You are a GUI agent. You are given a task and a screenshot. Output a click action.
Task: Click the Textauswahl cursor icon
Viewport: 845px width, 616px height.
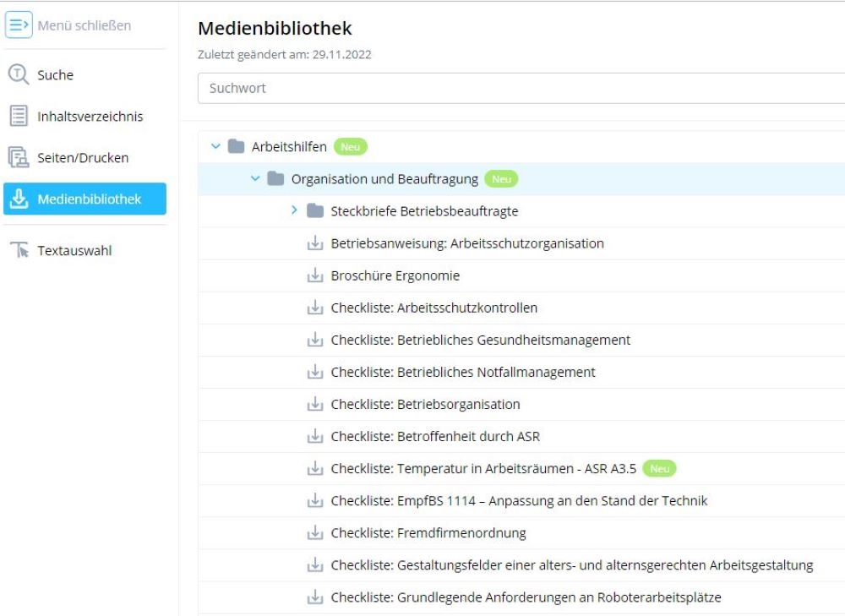pos(19,250)
